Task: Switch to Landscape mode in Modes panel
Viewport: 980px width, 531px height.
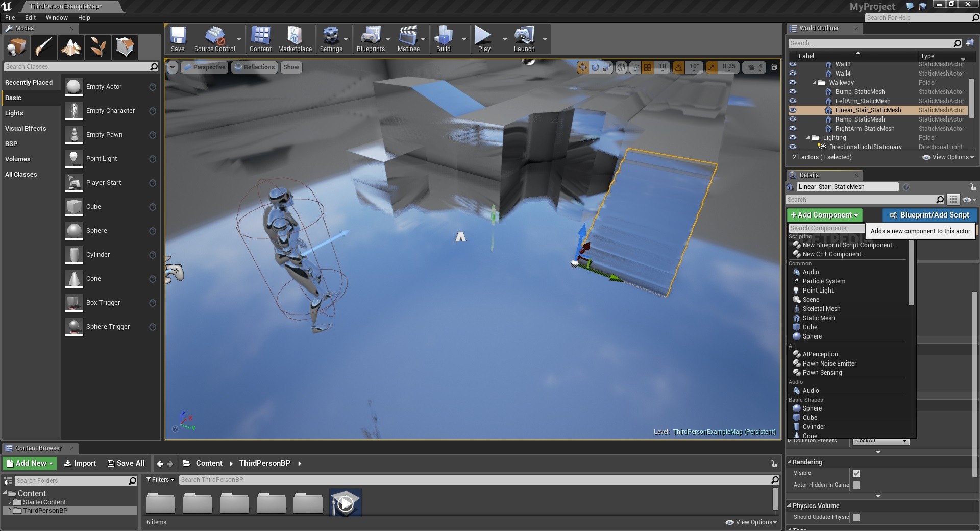Action: [x=71, y=47]
